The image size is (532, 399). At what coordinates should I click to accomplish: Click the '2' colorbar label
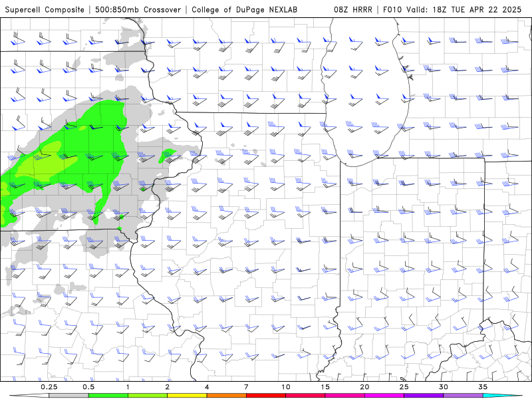(x=168, y=387)
